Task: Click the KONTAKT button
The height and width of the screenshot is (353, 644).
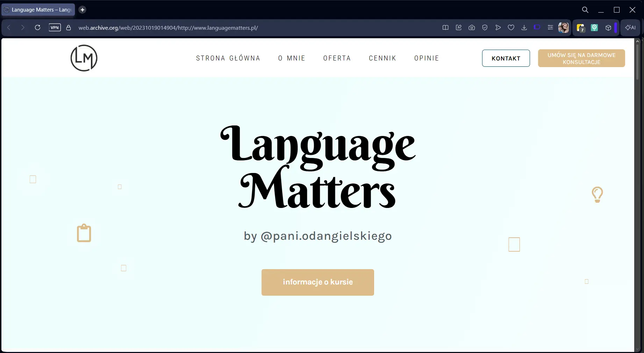Action: pyautogui.click(x=506, y=58)
